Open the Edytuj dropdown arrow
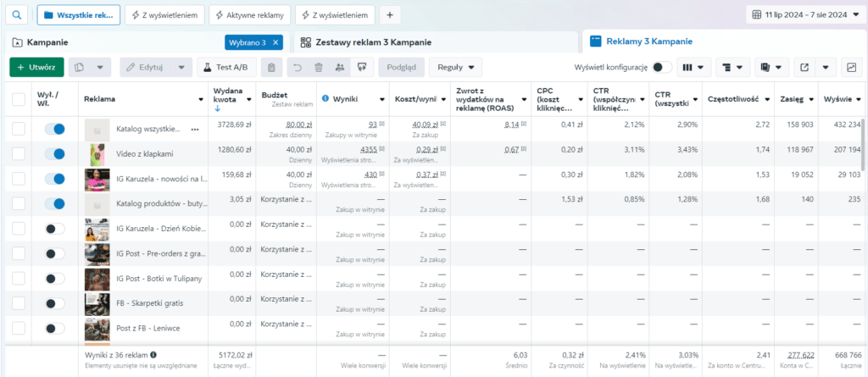The width and height of the screenshot is (868, 377). pos(181,67)
